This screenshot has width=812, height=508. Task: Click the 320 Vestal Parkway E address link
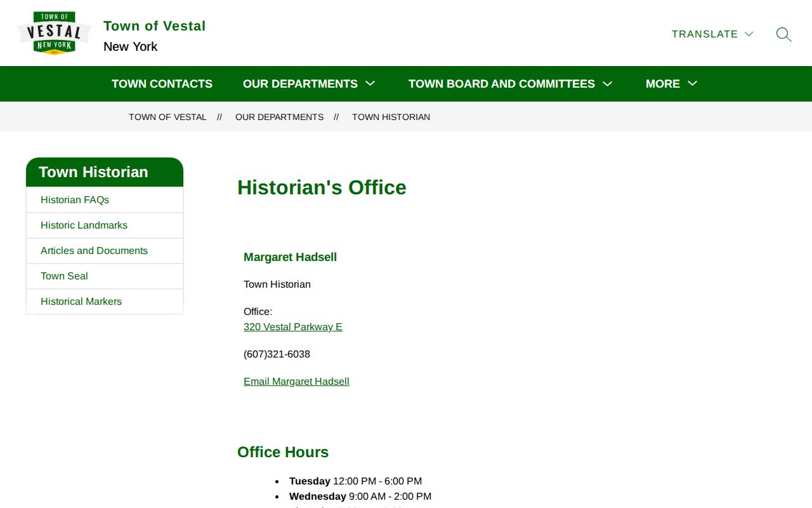coord(293,327)
